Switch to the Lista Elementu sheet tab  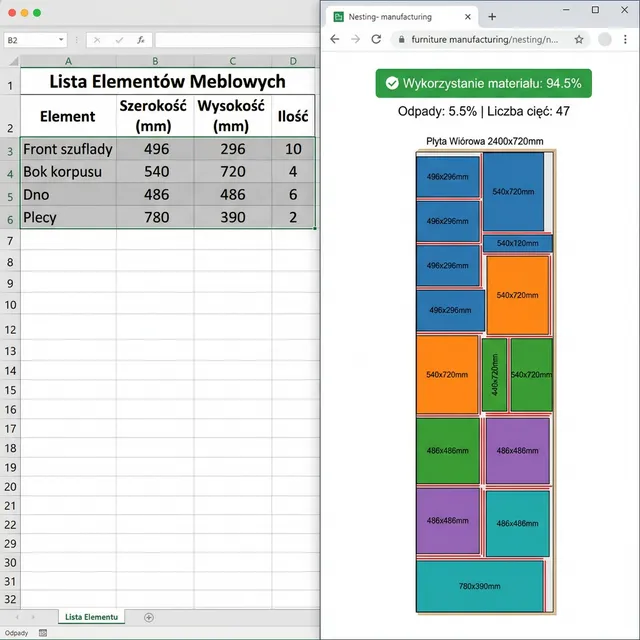coord(91,617)
